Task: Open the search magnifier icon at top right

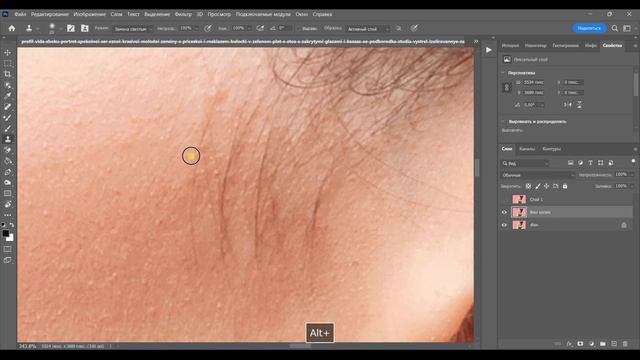Action: click(615, 28)
